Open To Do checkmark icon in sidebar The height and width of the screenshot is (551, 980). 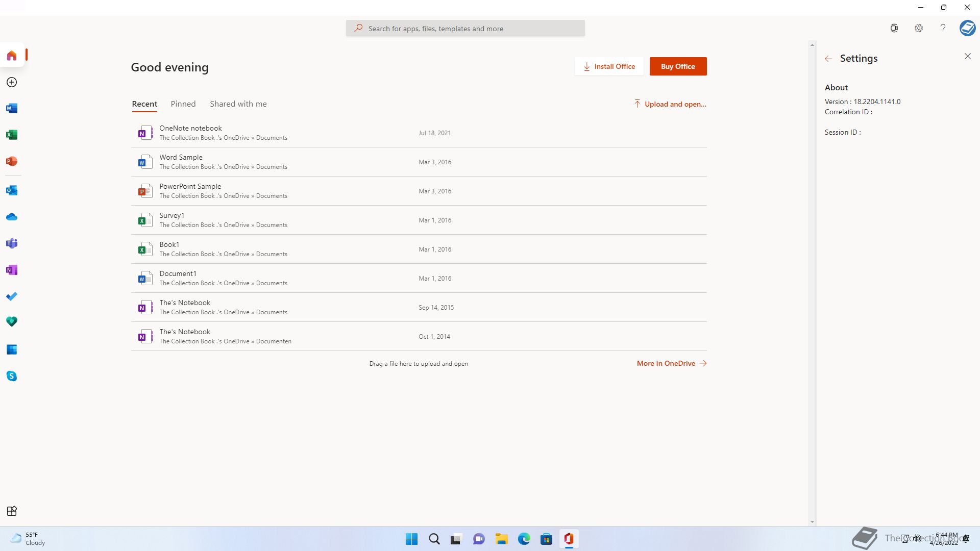12,296
